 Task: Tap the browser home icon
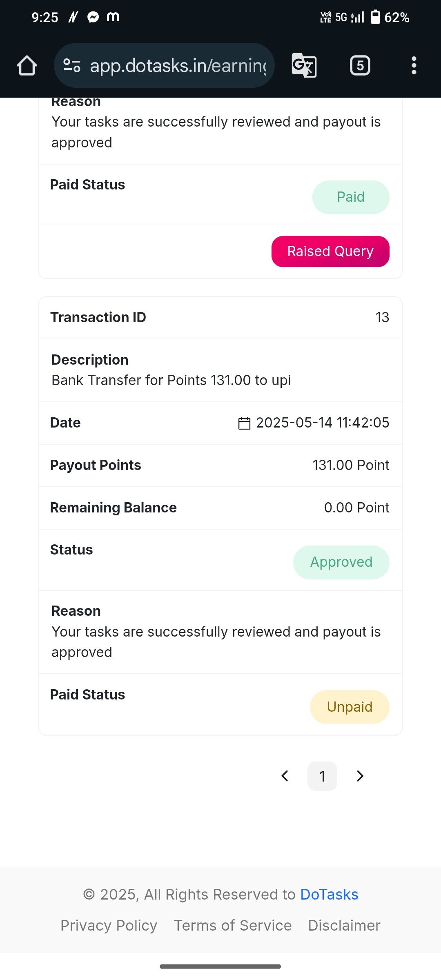tap(27, 65)
